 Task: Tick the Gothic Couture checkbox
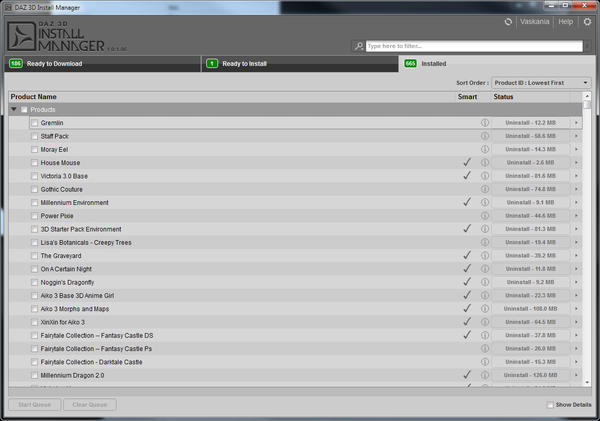[x=34, y=189]
